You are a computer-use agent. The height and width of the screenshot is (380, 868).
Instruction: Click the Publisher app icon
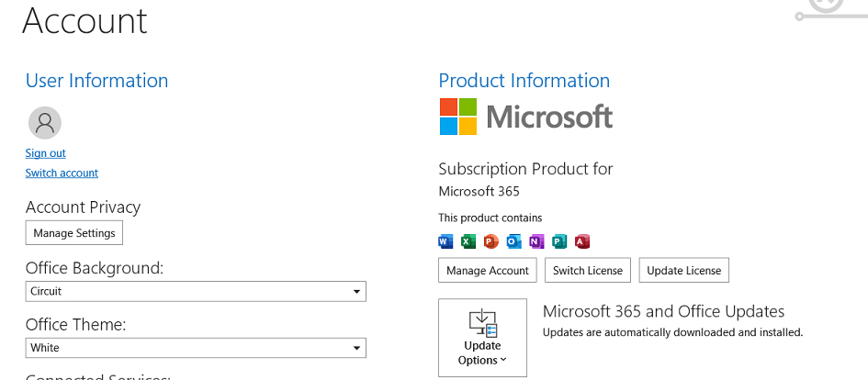pyautogui.click(x=559, y=241)
